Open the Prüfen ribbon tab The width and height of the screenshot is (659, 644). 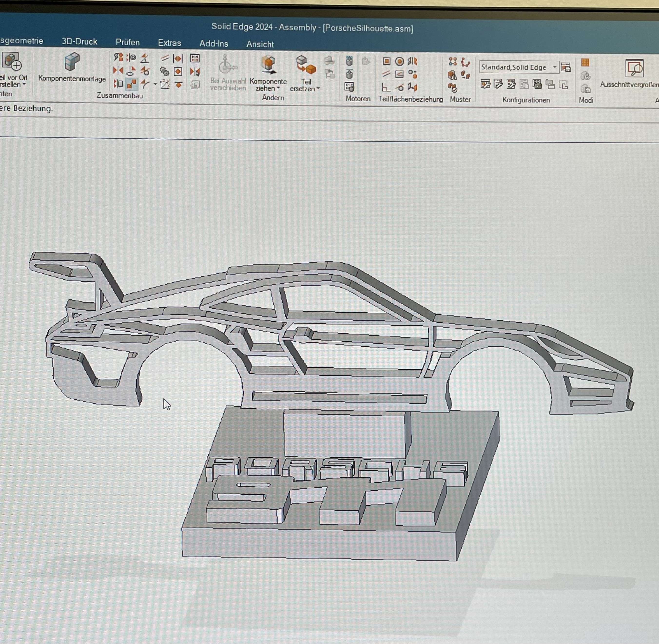coord(127,42)
